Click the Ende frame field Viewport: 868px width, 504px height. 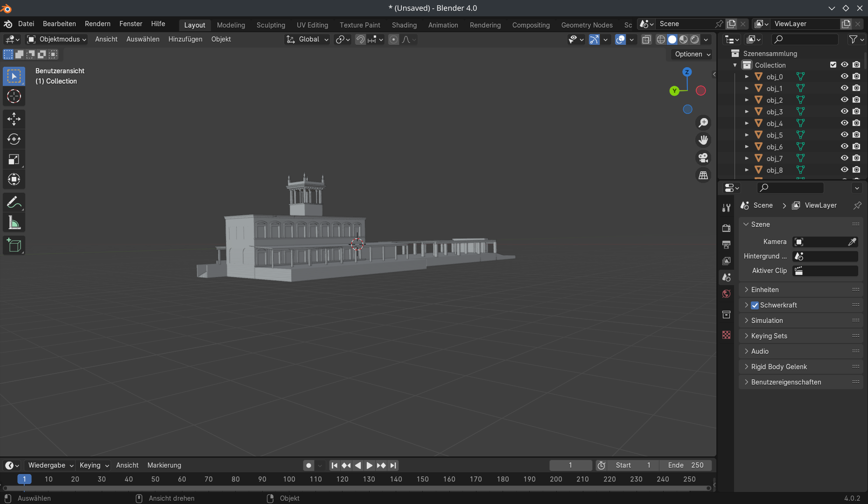(686, 465)
